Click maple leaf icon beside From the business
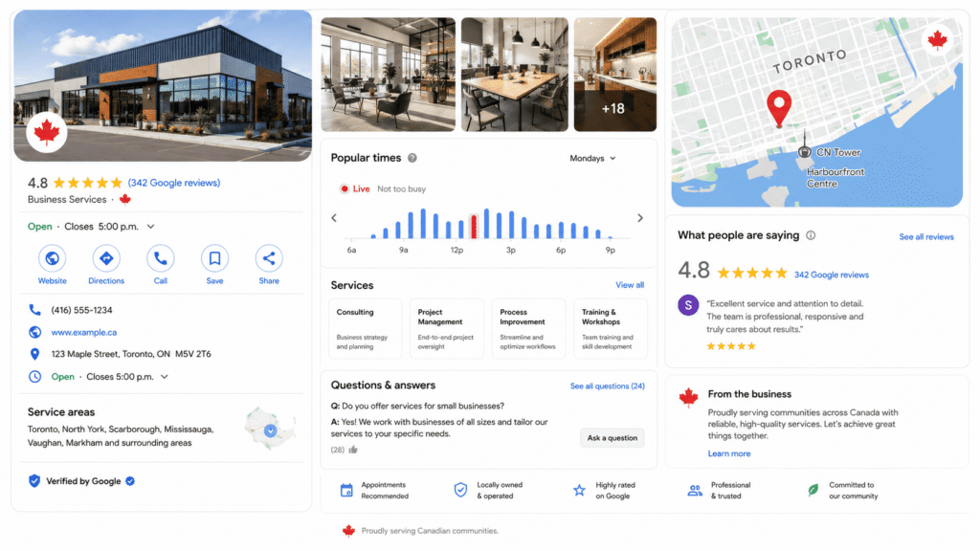This screenshot has width=980, height=551. coord(688,397)
